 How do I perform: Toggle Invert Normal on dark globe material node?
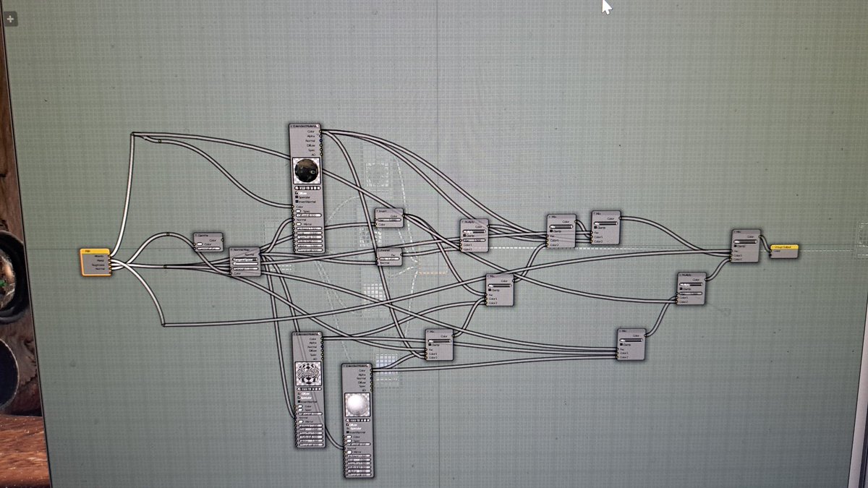(297, 202)
